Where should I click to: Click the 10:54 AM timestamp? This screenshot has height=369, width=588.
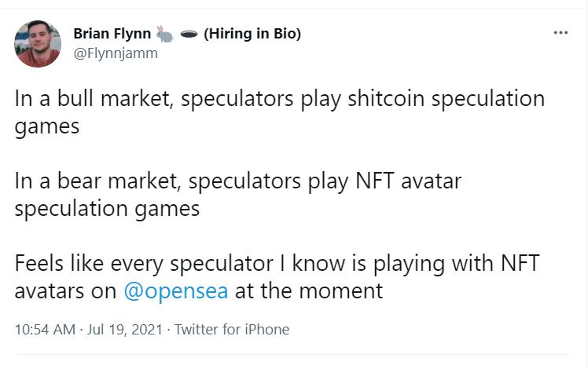44,330
